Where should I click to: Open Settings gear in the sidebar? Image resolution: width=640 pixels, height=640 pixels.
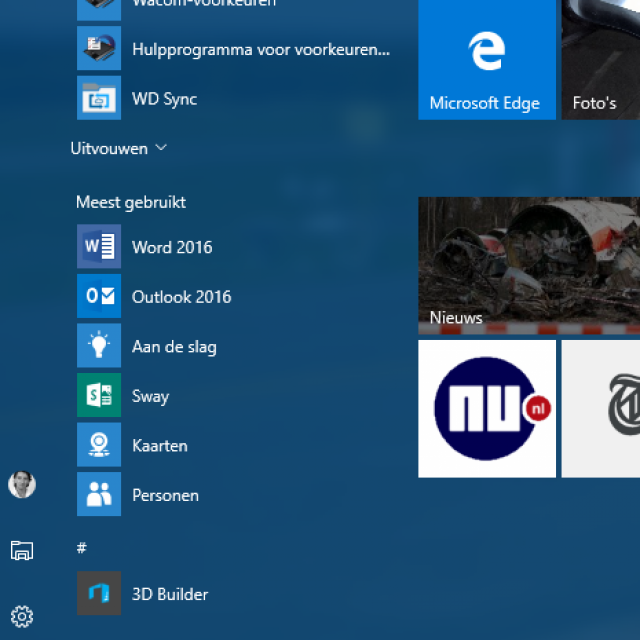(x=22, y=615)
